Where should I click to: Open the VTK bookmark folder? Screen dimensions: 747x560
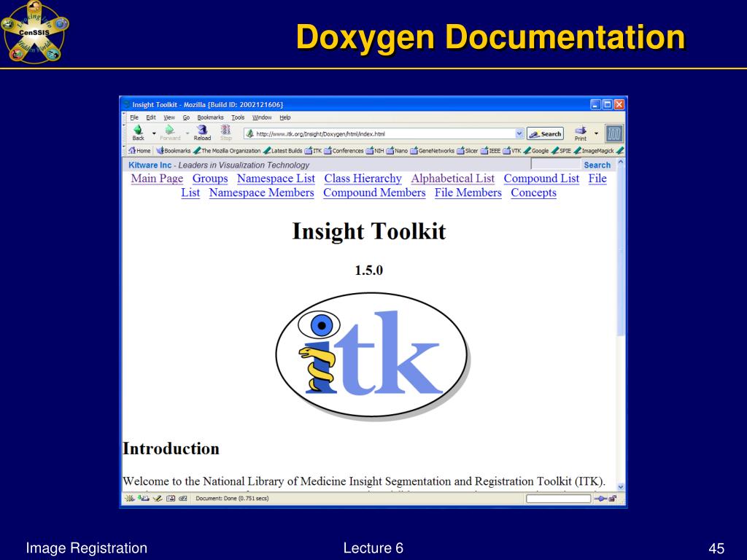pyautogui.click(x=512, y=150)
